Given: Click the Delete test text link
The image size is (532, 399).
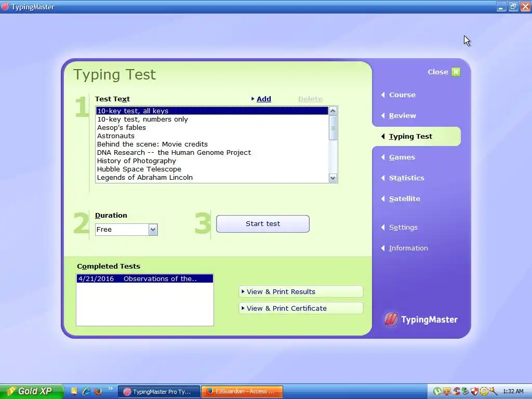Looking at the screenshot, I should (x=310, y=99).
